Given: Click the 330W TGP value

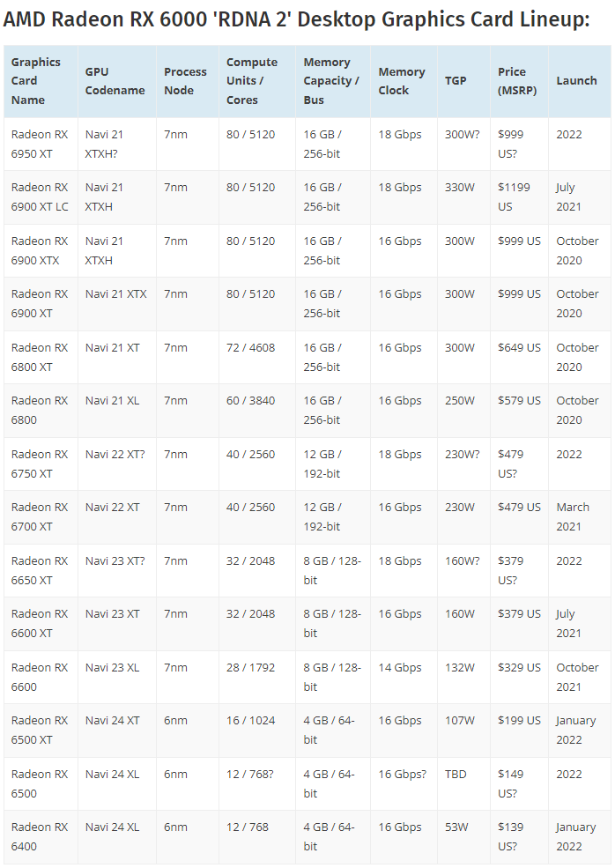Looking at the screenshot, I should pyautogui.click(x=460, y=188).
